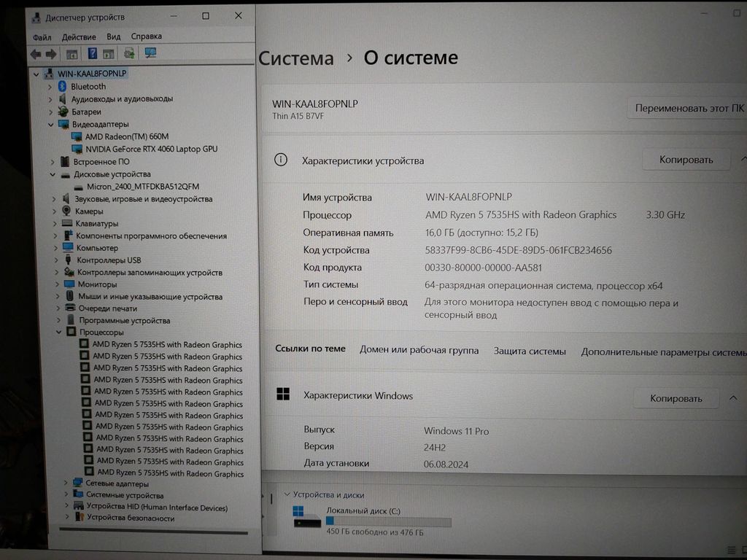Click the CPU icon beside "Процессоры"

click(71, 332)
